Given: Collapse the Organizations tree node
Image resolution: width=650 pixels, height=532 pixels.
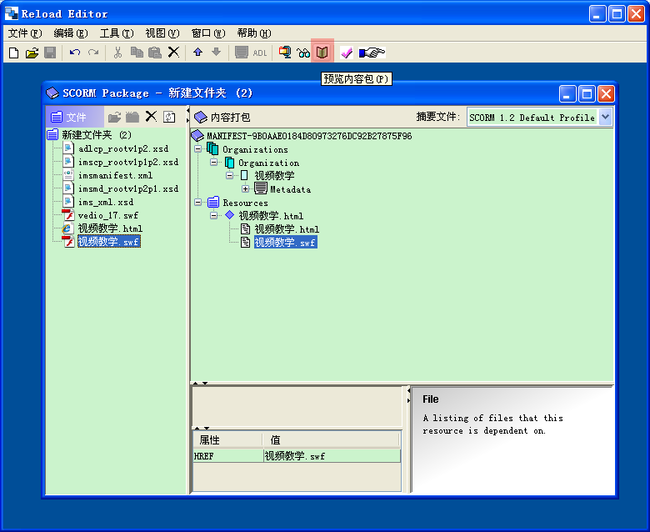Looking at the screenshot, I should point(198,148).
